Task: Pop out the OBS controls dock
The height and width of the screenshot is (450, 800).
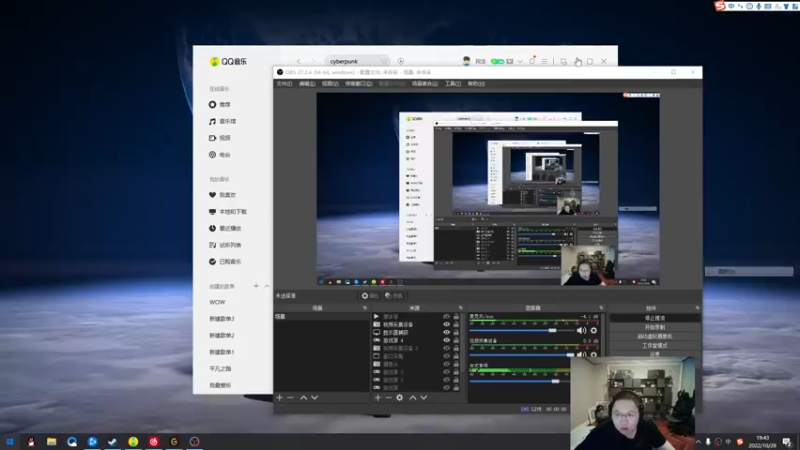Action: coord(697,308)
